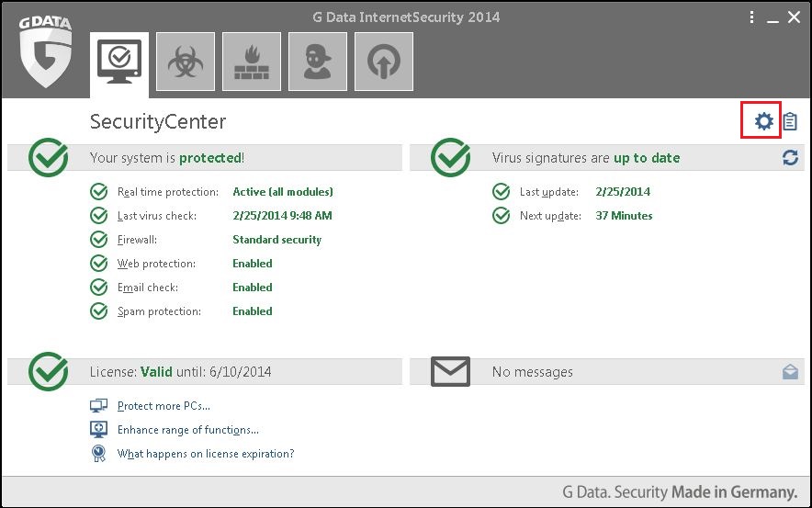The image size is (812, 508).
Task: Click the 2/25/2014 9:48 AM value
Action: pyautogui.click(x=282, y=216)
